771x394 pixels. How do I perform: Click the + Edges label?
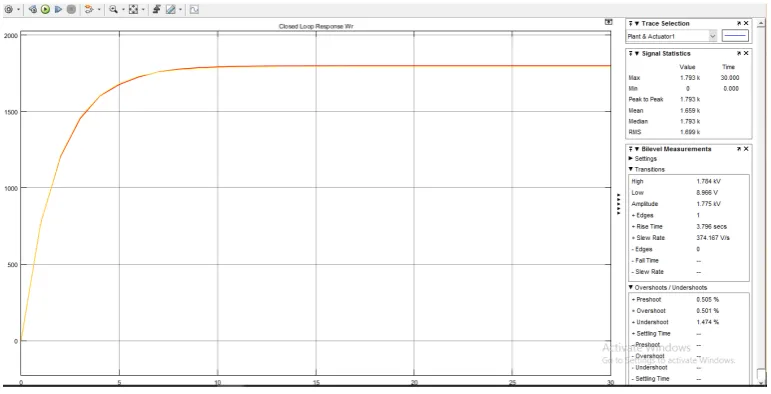(642, 215)
